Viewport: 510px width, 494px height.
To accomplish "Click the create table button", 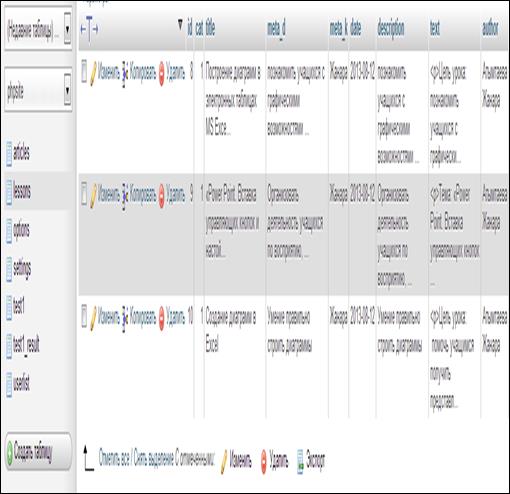I will pos(38,452).
